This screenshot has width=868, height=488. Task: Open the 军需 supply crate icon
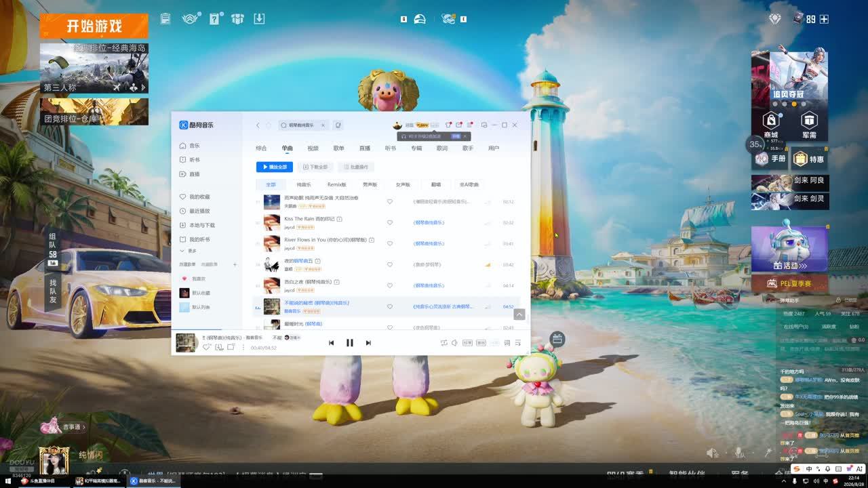coord(809,125)
